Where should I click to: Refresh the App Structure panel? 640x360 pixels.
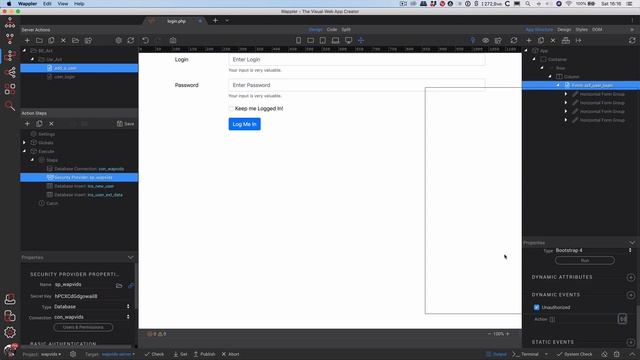coord(632,40)
